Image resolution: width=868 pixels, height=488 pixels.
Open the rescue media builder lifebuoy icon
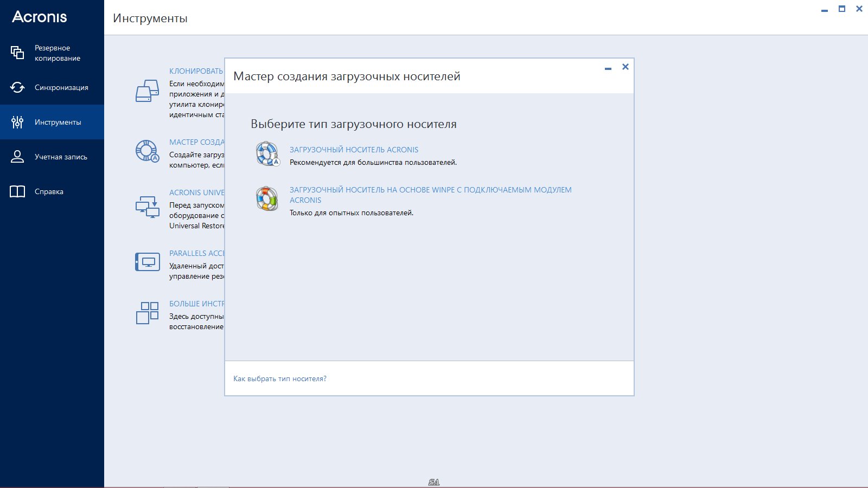tap(147, 151)
